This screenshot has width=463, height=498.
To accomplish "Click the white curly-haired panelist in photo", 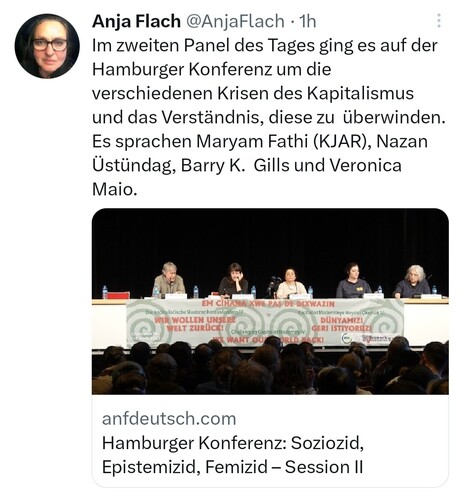I will (413, 281).
